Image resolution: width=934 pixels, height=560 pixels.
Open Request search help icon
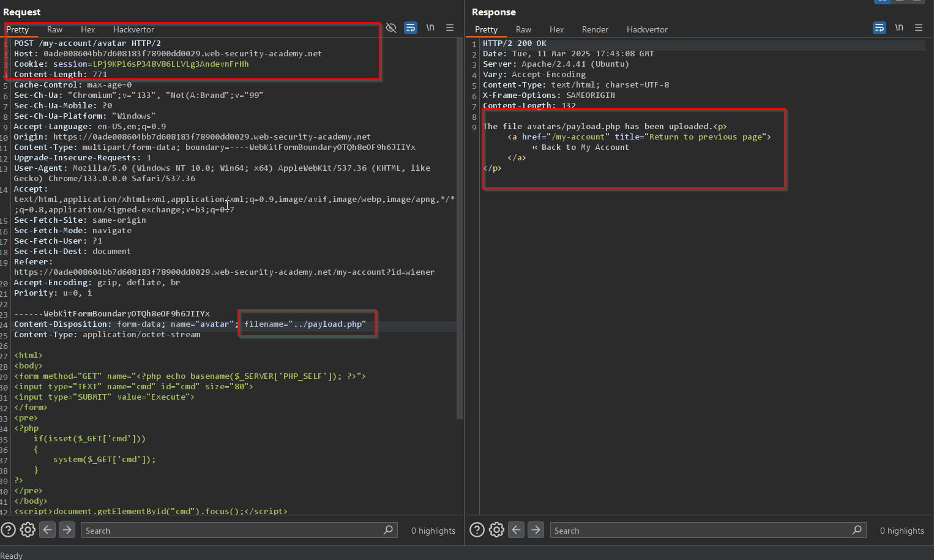click(x=8, y=530)
